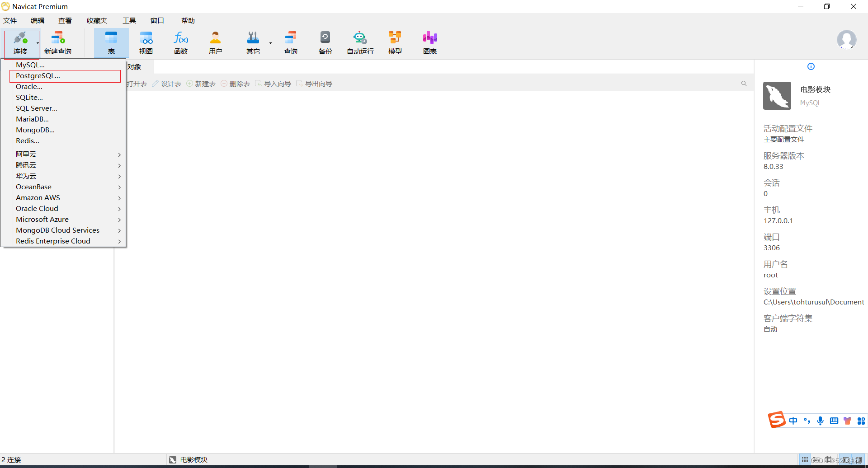Open the 查询 query section
Viewport: 868px width, 468px height.
pyautogui.click(x=291, y=43)
